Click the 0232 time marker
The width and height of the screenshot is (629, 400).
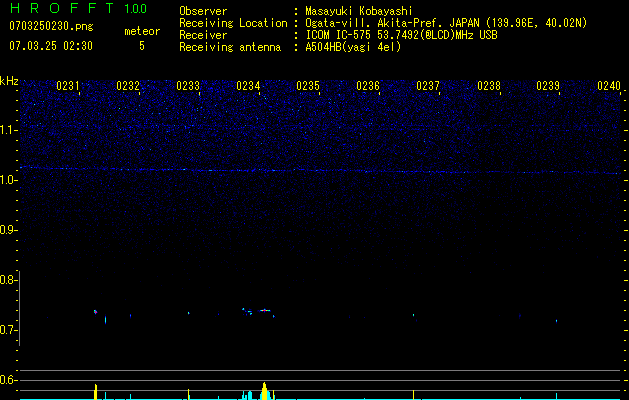[128, 86]
